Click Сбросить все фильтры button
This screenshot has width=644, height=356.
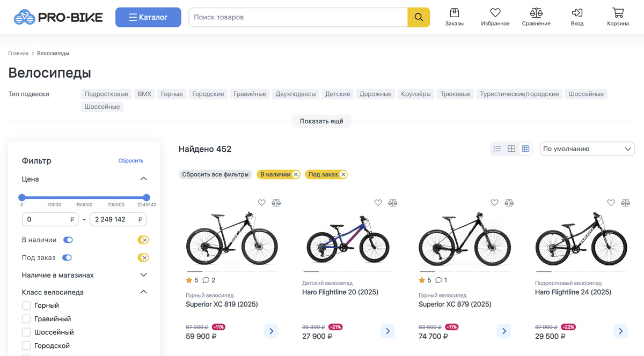point(215,174)
